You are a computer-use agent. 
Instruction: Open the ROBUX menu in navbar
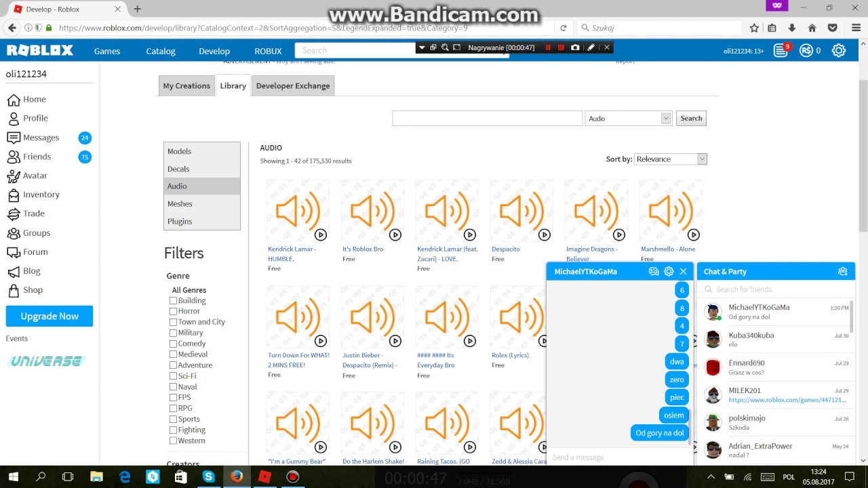point(268,51)
